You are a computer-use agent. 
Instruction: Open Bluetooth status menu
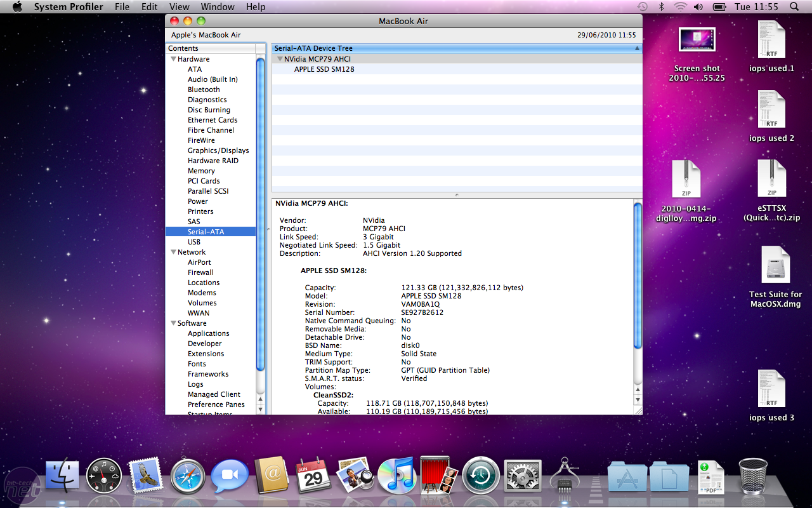pyautogui.click(x=661, y=7)
